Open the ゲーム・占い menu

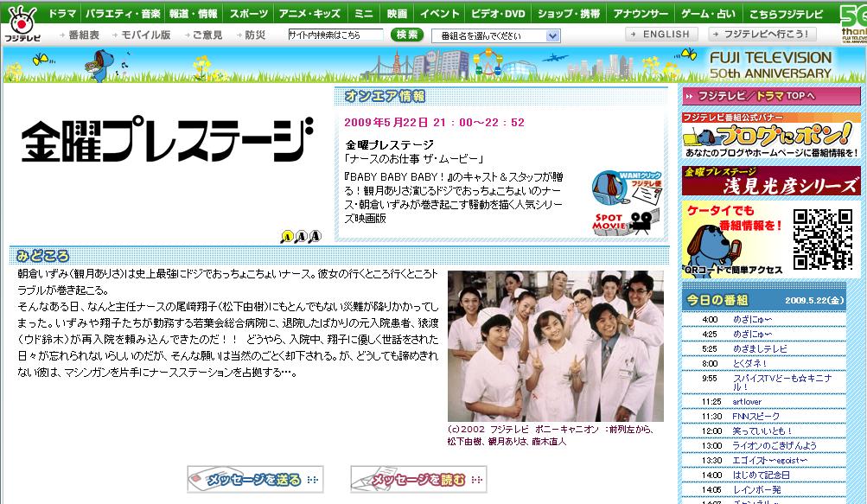(x=708, y=13)
